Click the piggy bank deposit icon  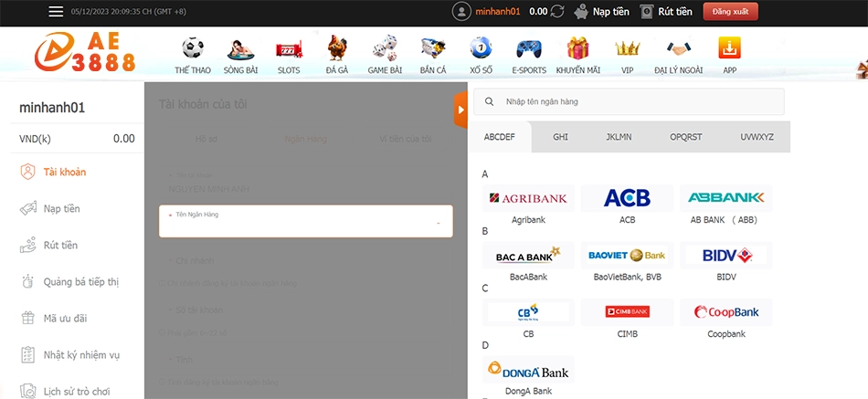(581, 12)
